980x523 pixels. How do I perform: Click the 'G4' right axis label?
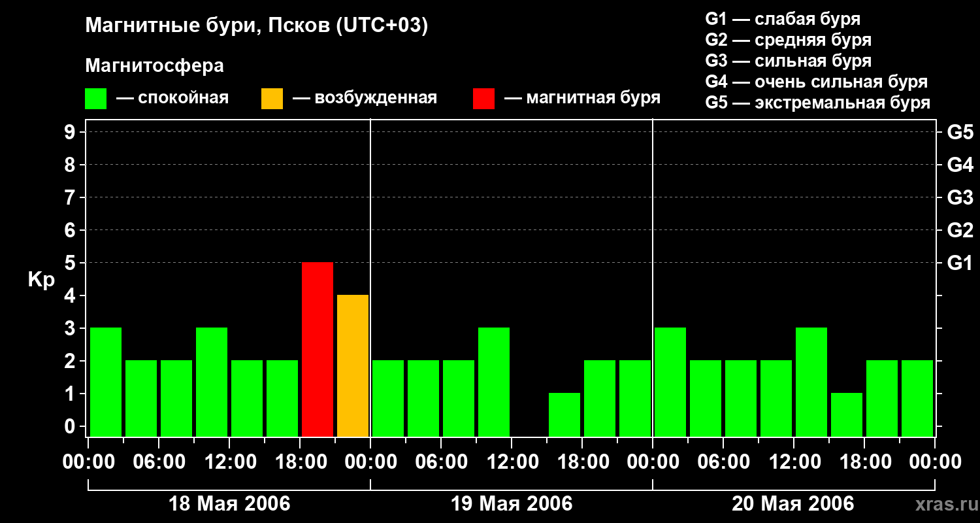960,165
